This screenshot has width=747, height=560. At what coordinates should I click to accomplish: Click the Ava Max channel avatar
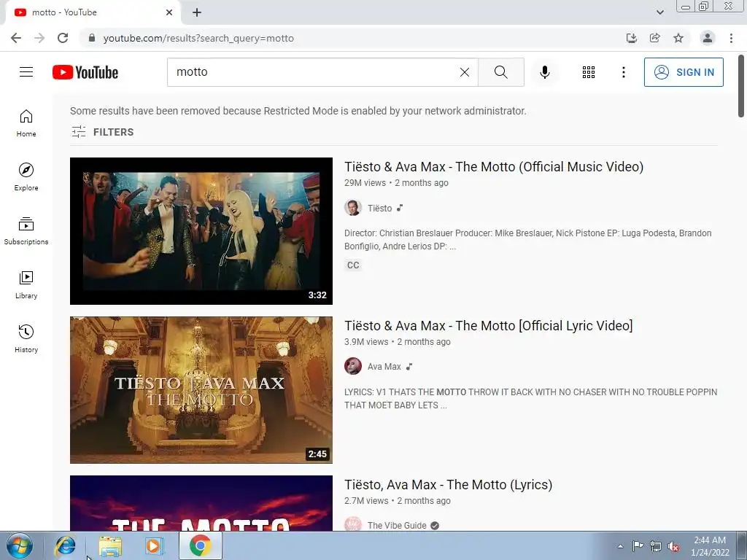353,366
